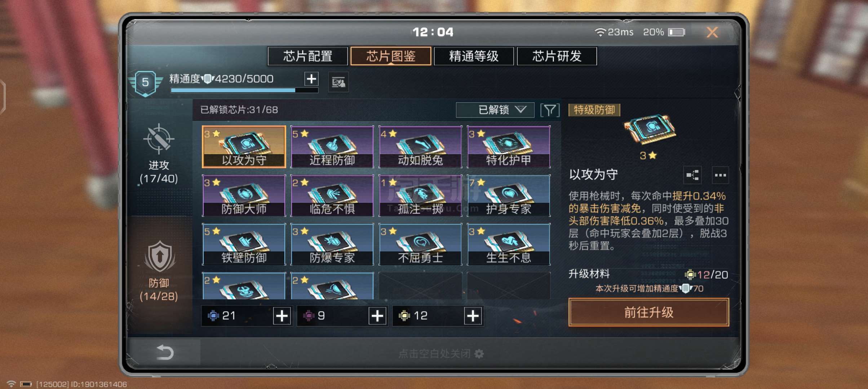Click the mastery progress bar

pyautogui.click(x=244, y=90)
